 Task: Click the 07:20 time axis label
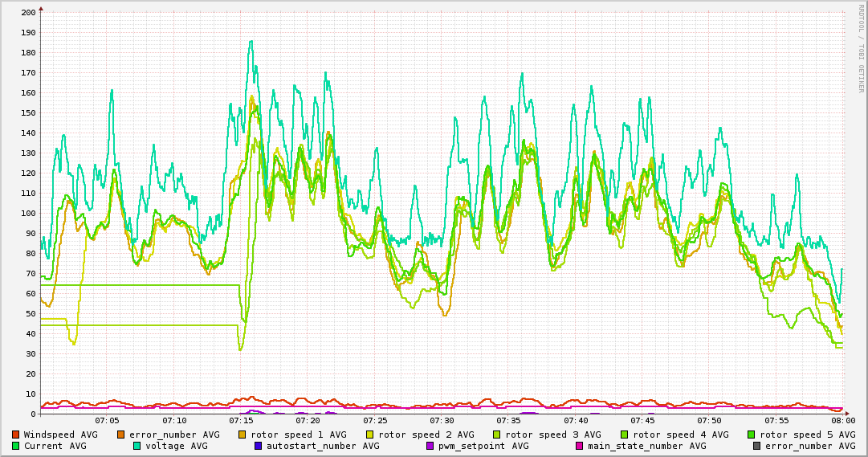tap(308, 421)
